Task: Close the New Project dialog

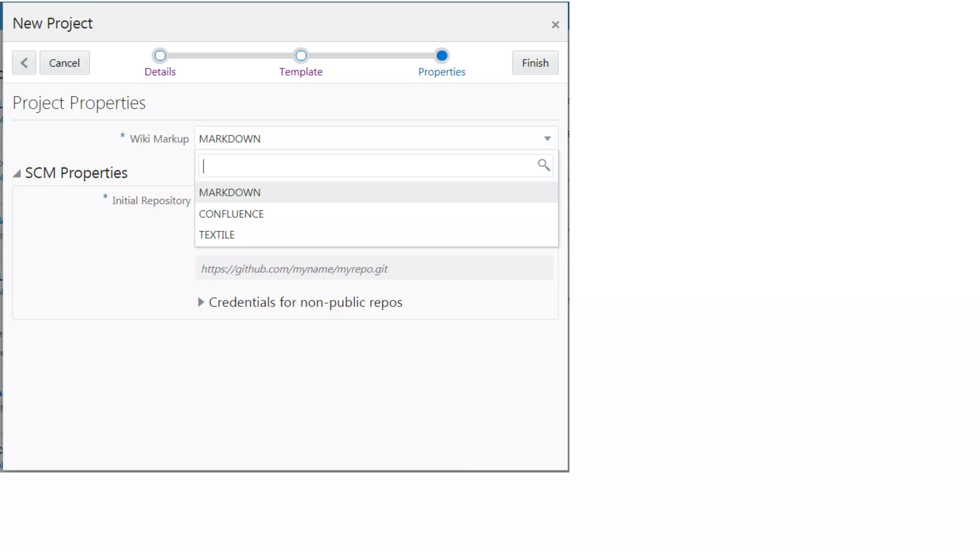Action: 555,25
